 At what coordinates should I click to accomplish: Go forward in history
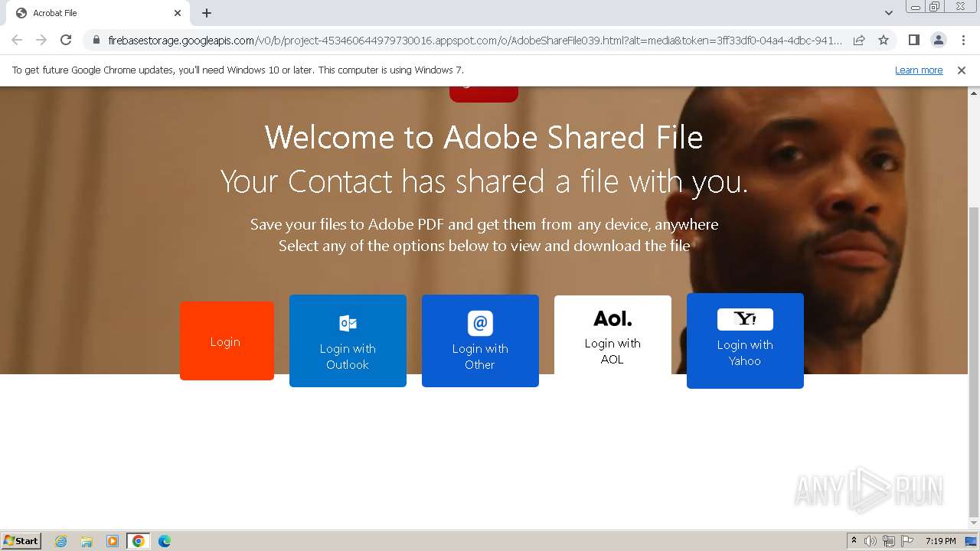pyautogui.click(x=41, y=40)
